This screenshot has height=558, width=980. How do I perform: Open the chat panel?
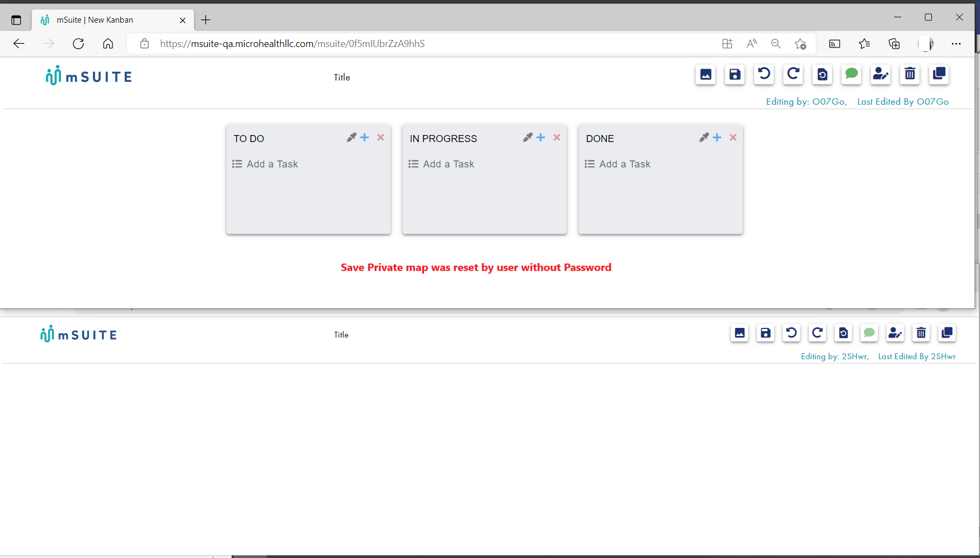[x=851, y=75]
